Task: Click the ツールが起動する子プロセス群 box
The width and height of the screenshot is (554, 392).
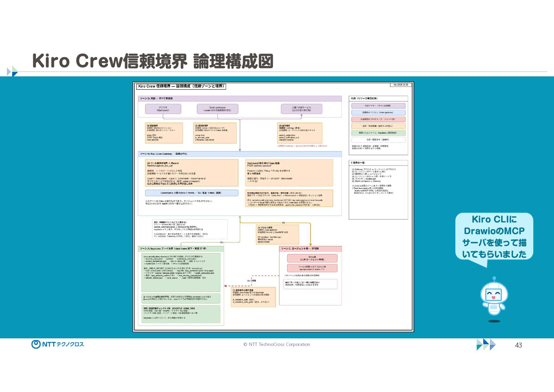Action: click(x=312, y=268)
